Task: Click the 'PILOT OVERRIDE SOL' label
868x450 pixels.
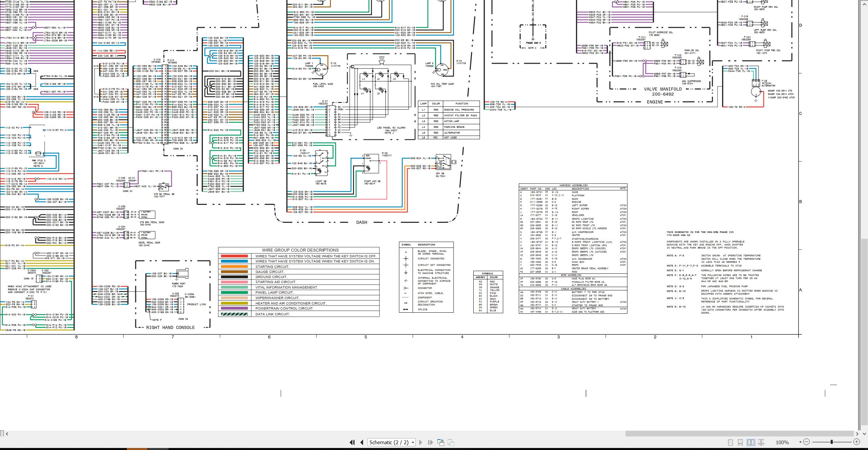Action: tap(661, 33)
